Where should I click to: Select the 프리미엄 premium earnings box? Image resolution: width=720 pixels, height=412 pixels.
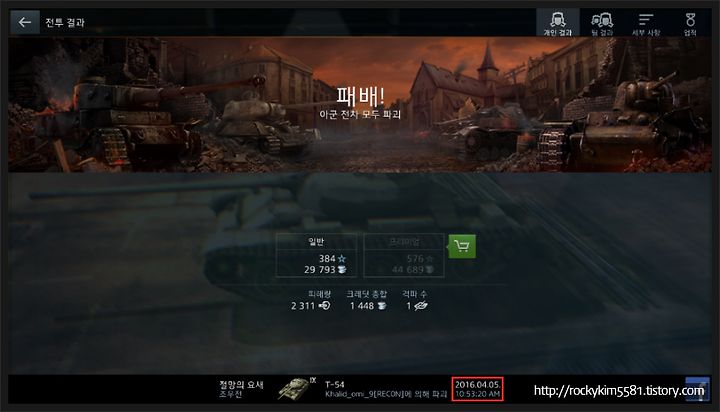pyautogui.click(x=404, y=255)
